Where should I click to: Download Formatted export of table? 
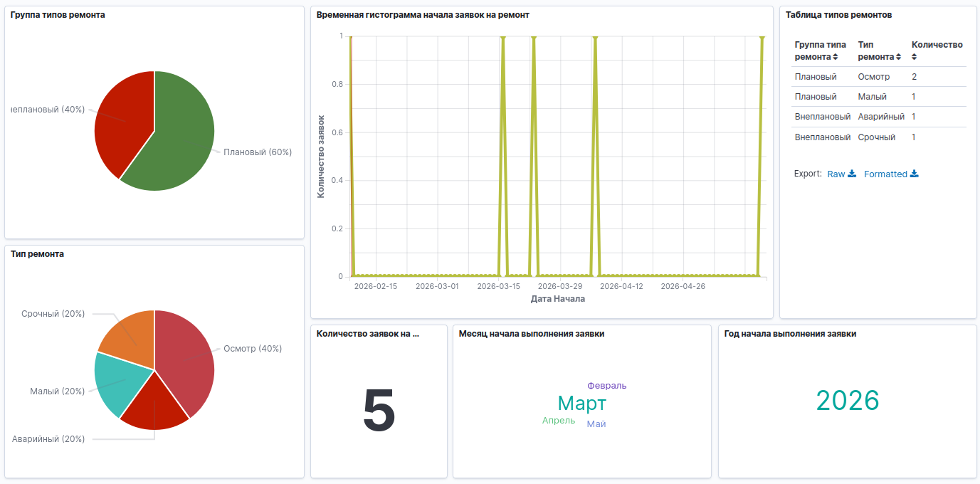tap(891, 174)
